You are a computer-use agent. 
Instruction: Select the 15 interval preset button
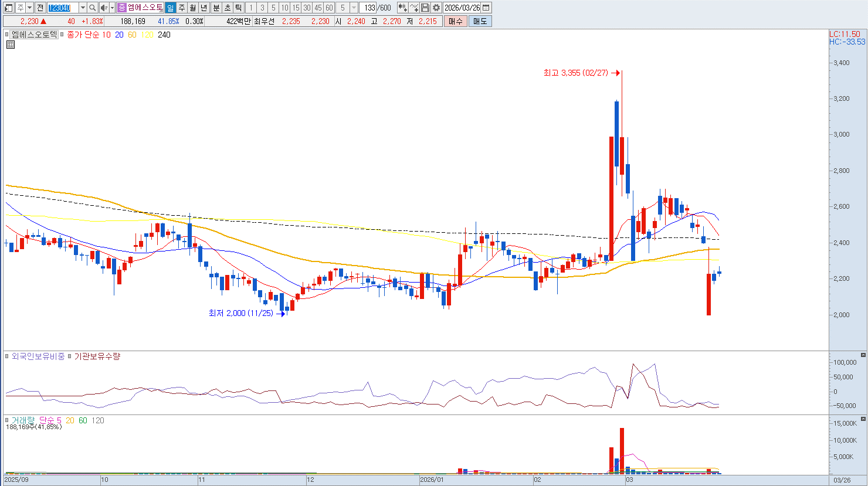pyautogui.click(x=296, y=8)
